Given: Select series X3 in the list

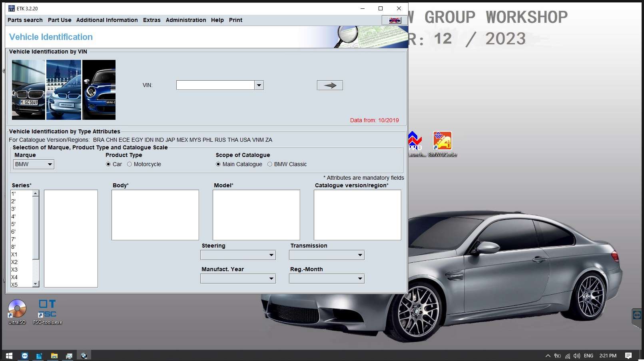Looking at the screenshot, I should (x=21, y=270).
